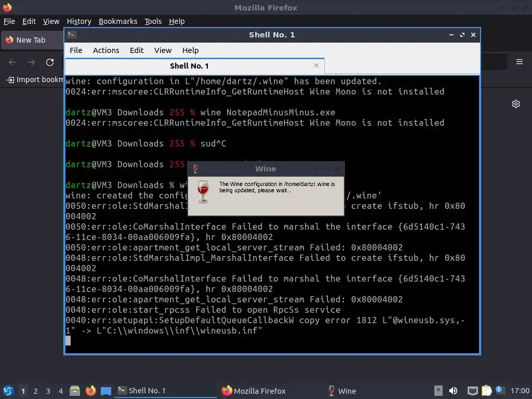Maximize the Shell No. 1 window
Image resolution: width=532 pixels, height=399 pixels.
click(x=462, y=35)
